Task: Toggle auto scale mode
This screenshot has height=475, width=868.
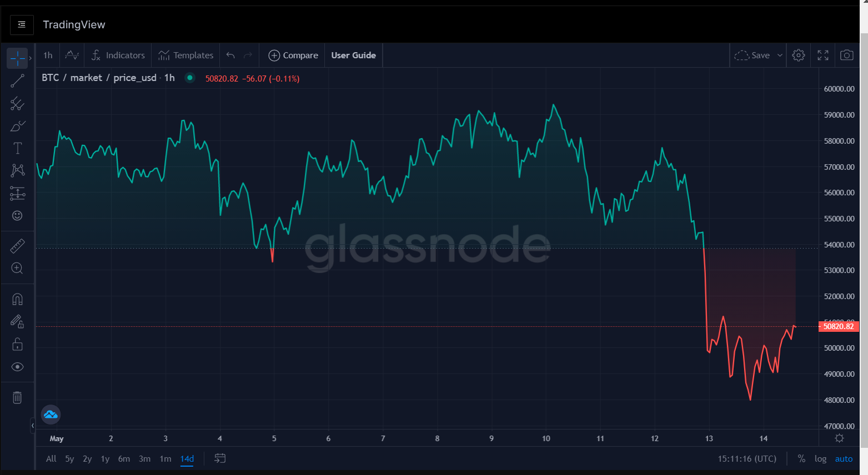Action: click(x=844, y=459)
